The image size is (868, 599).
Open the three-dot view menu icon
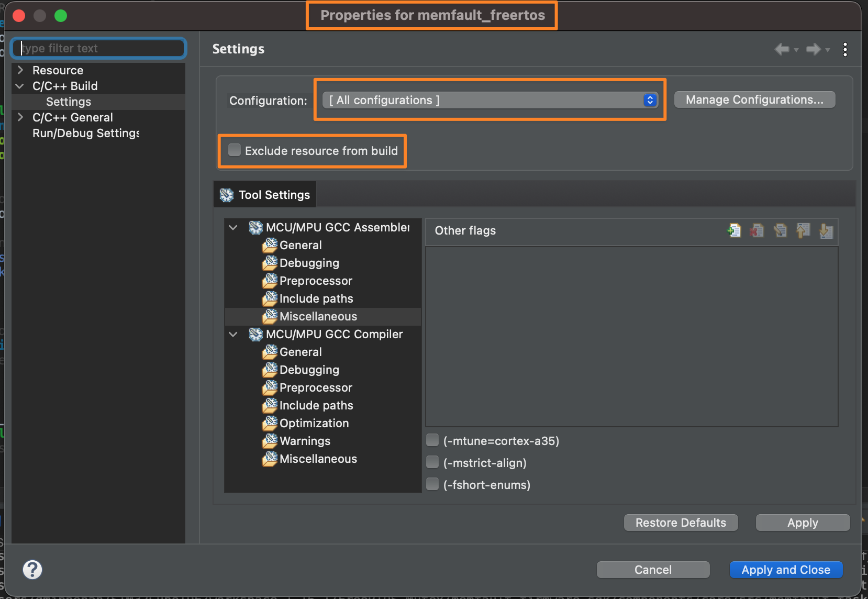click(x=845, y=49)
